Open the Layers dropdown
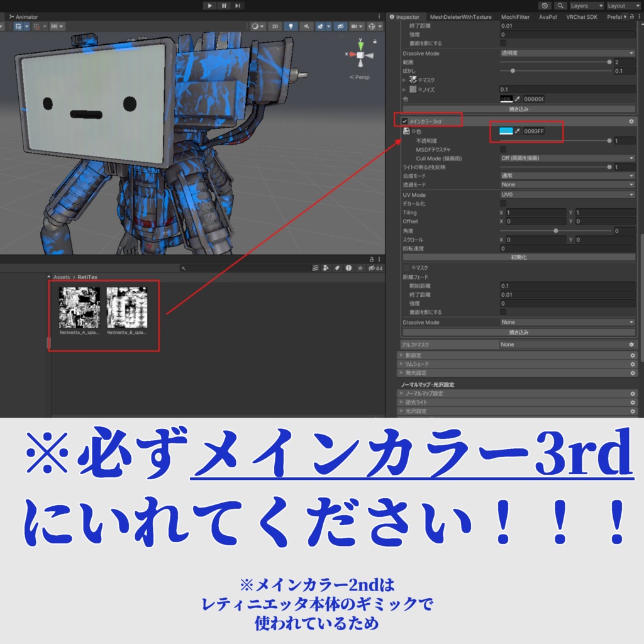Screen dimensions: 644x644 tap(587, 6)
